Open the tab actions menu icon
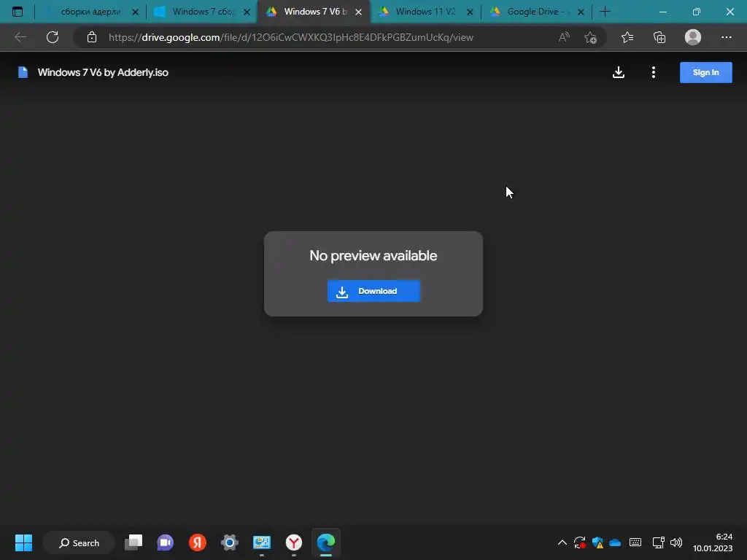The height and width of the screenshot is (560, 747). tap(18, 12)
